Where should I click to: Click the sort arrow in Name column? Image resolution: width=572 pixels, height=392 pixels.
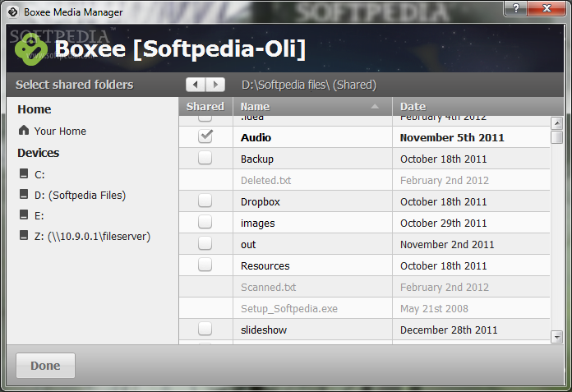(375, 107)
